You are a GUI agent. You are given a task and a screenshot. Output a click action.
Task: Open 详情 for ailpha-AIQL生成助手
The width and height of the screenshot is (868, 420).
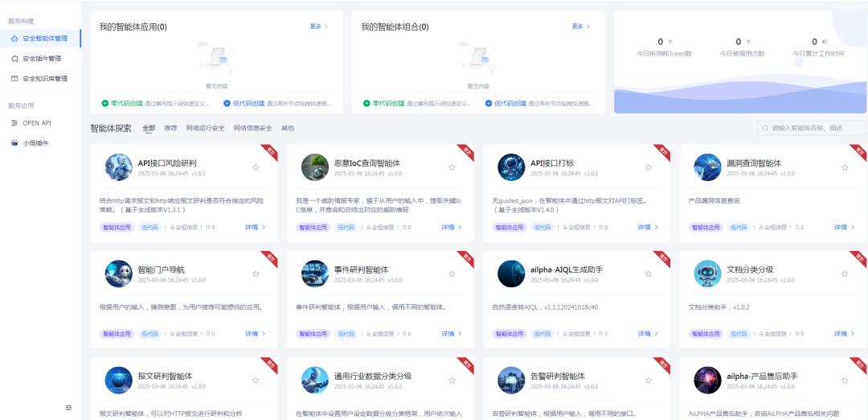pyautogui.click(x=649, y=334)
